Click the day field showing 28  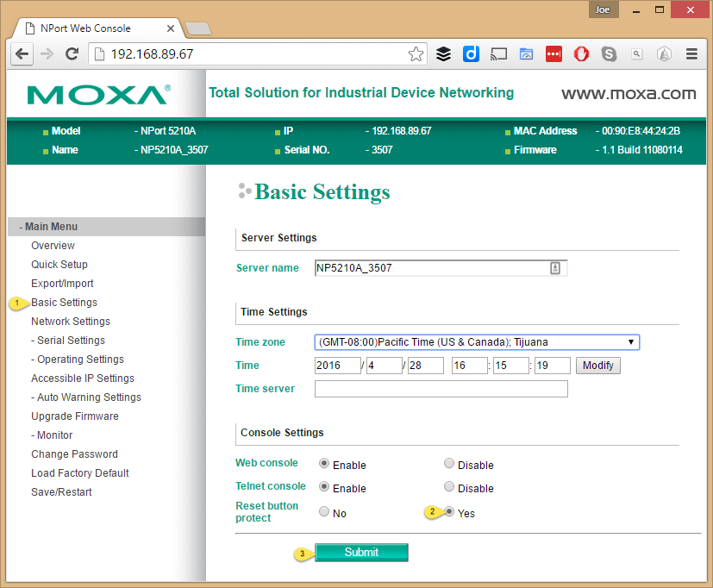(426, 366)
